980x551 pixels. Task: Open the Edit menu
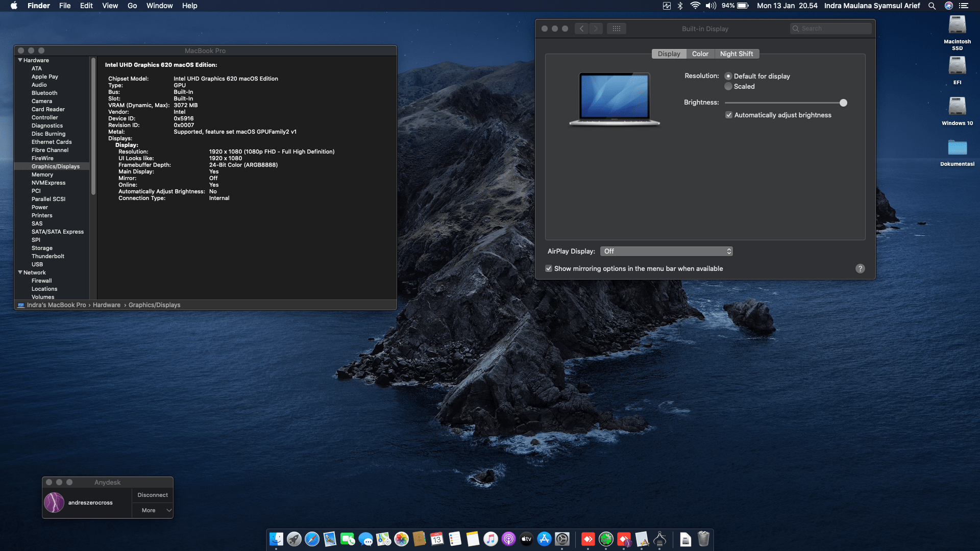tap(86, 6)
